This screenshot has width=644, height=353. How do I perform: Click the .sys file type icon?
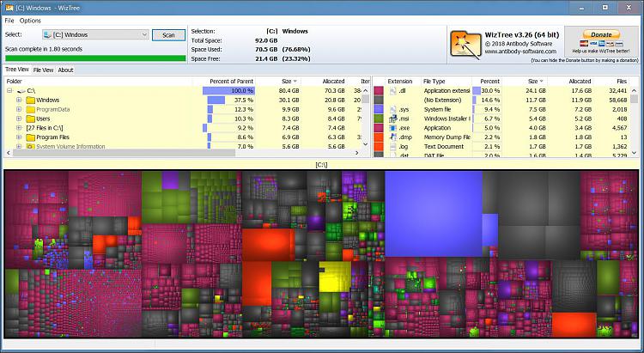tap(393, 109)
